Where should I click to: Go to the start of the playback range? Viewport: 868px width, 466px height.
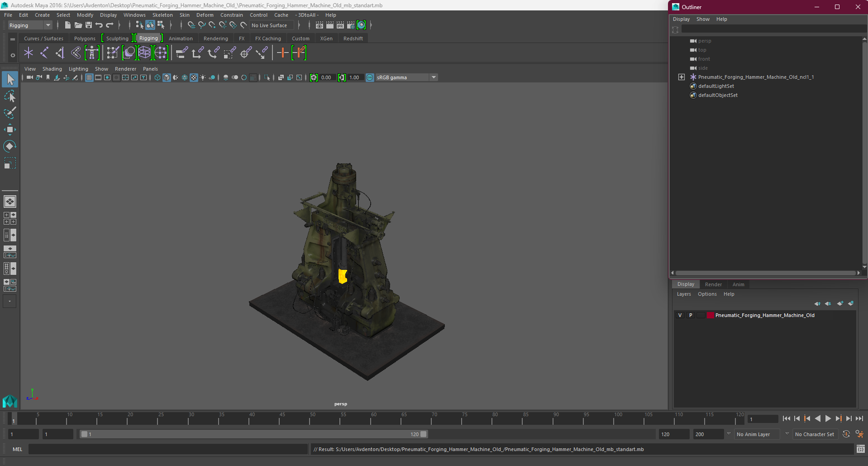pos(786,419)
